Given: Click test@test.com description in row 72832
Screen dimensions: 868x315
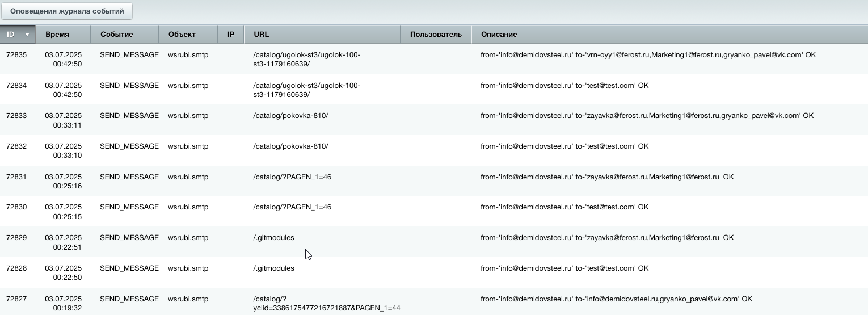Looking at the screenshot, I should (x=564, y=146).
